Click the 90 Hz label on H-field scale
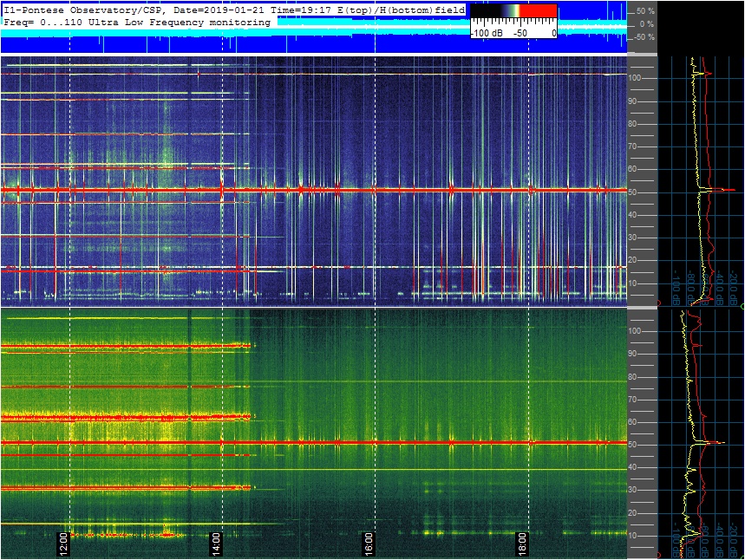Image resolution: width=745 pixels, height=560 pixels. [x=632, y=354]
